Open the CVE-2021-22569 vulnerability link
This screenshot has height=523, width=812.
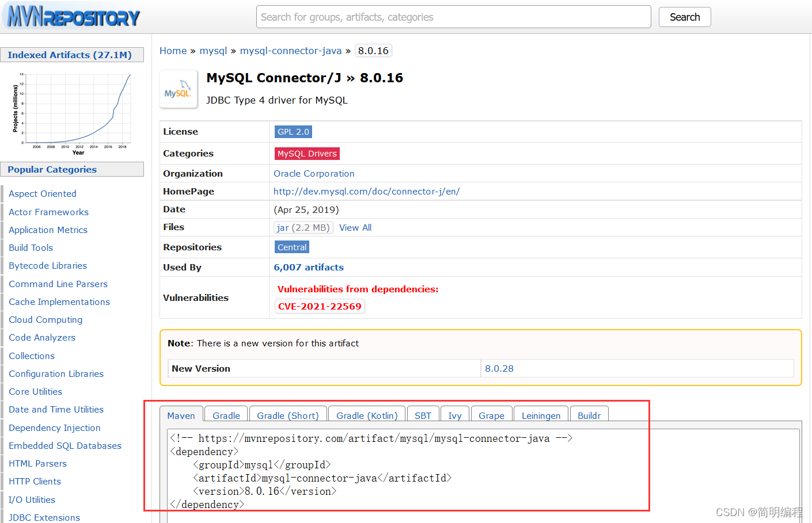click(320, 307)
